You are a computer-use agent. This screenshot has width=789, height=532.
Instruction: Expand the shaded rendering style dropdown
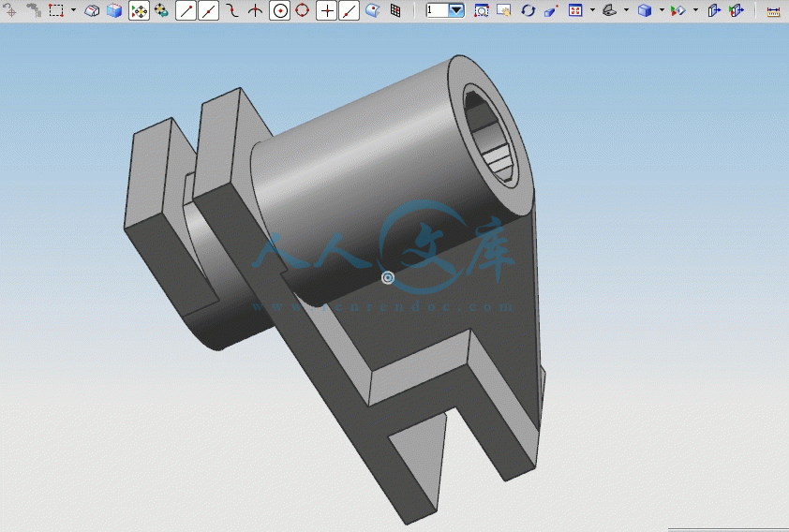662,10
